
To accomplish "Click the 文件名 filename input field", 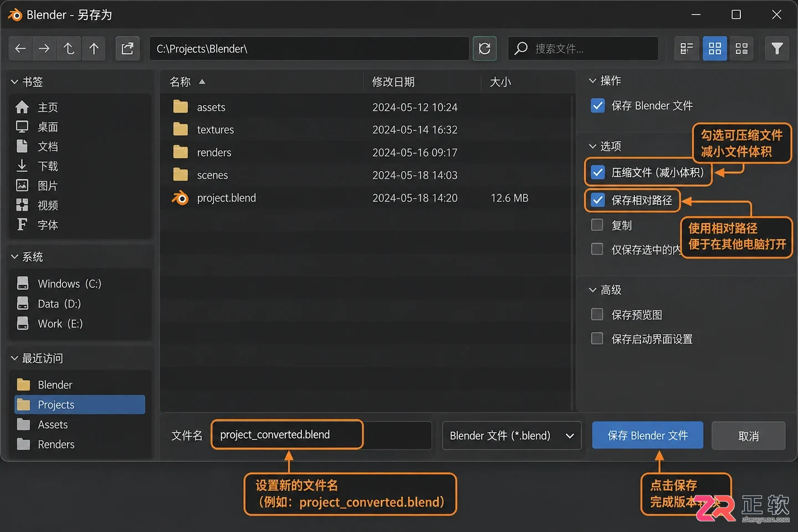I will (x=321, y=435).
